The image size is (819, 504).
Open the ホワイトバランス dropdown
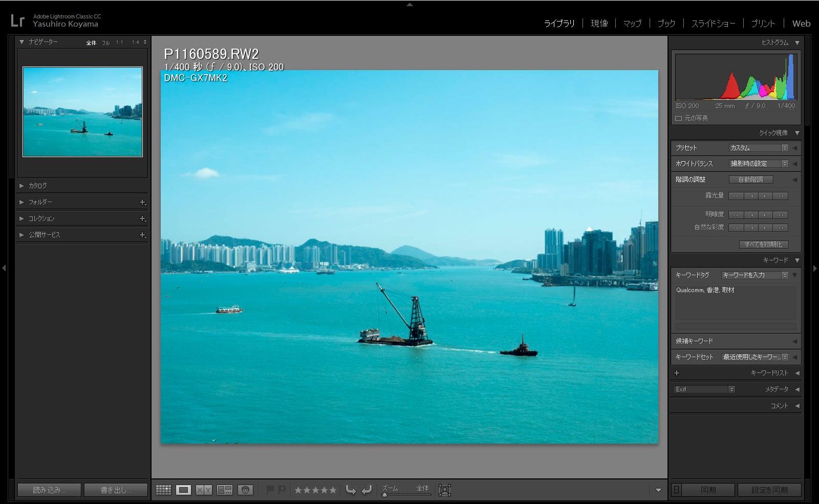(x=759, y=163)
